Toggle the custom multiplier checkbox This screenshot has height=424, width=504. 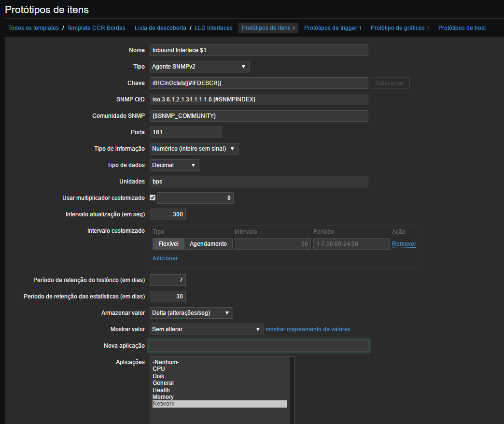pos(153,198)
